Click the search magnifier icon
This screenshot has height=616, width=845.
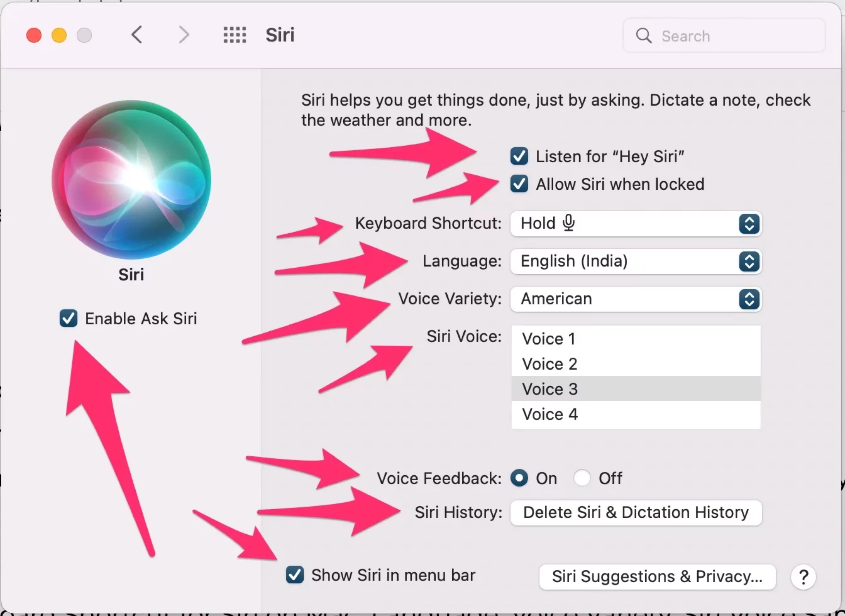tap(644, 36)
